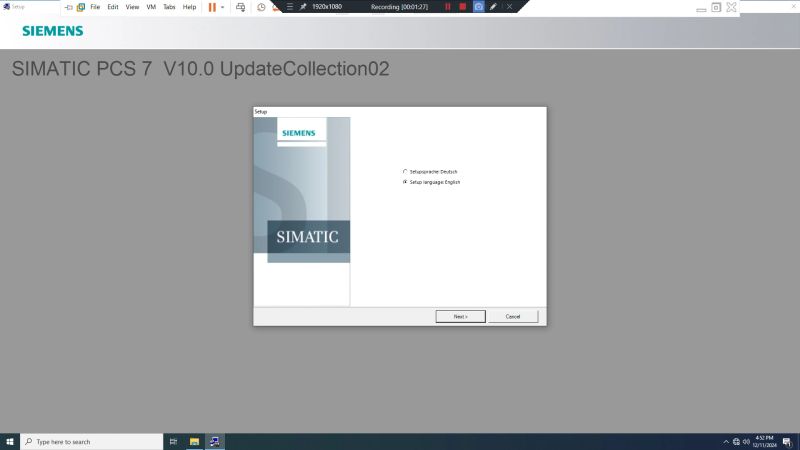Open the File menu in VMware

[x=95, y=7]
